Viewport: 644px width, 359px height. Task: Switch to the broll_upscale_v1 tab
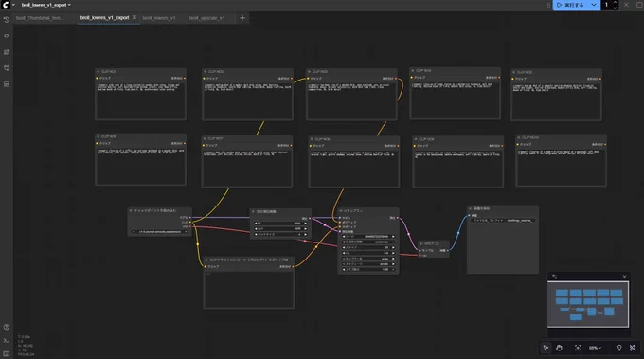(x=207, y=18)
